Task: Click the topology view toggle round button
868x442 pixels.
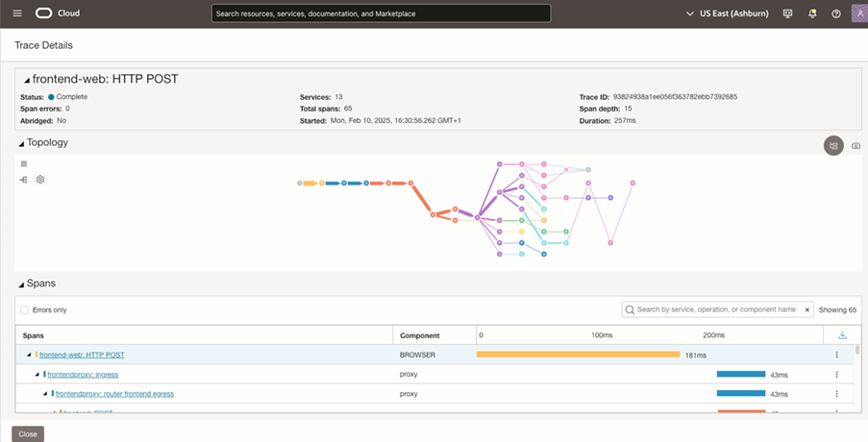Action: (832, 146)
